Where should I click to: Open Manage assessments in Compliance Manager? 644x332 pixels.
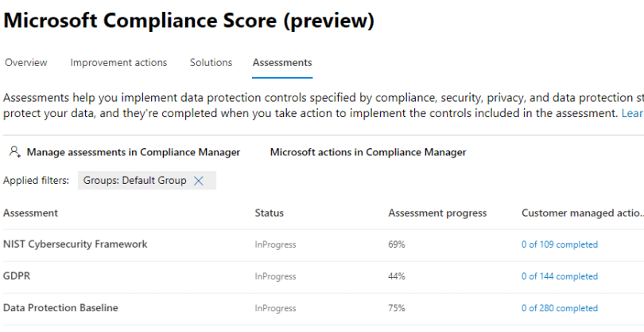(x=133, y=152)
